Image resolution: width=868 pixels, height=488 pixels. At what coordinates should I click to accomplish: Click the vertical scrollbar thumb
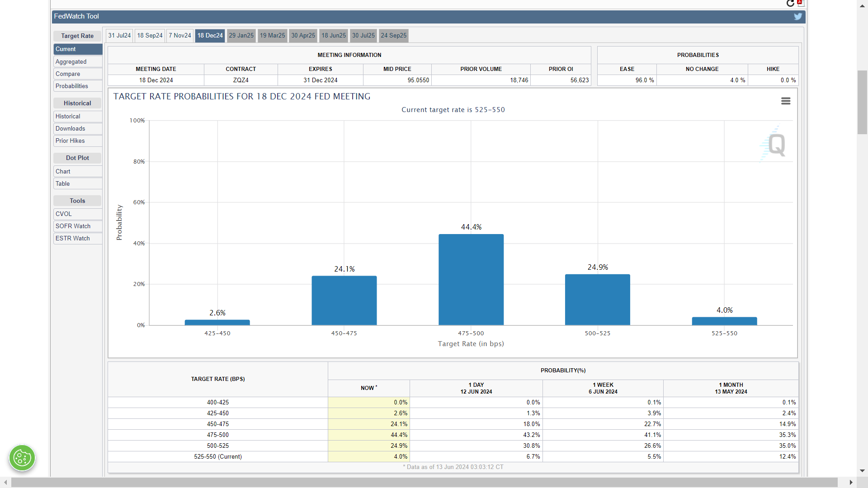coord(863,103)
